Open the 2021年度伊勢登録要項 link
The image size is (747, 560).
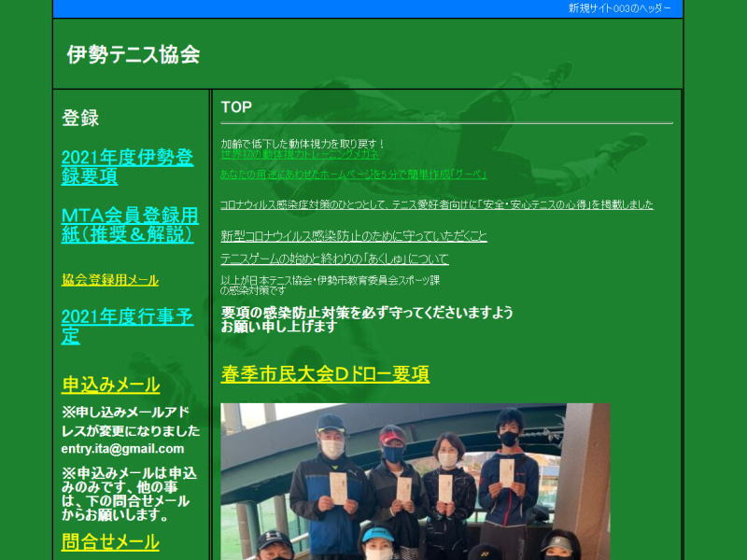(x=127, y=166)
